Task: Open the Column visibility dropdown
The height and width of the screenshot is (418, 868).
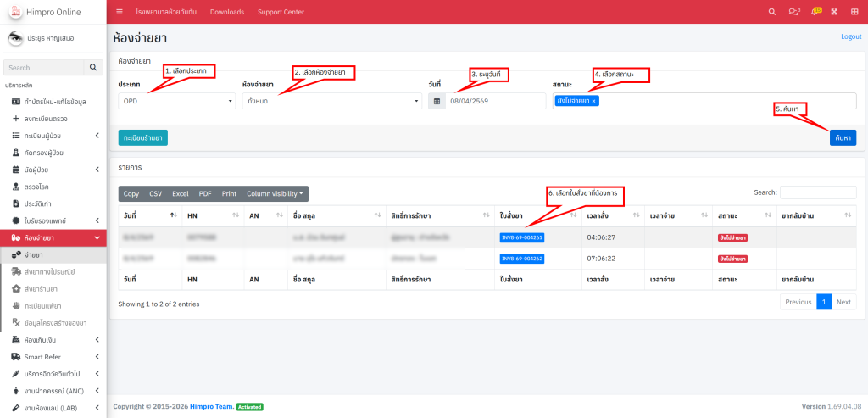Action: (275, 193)
